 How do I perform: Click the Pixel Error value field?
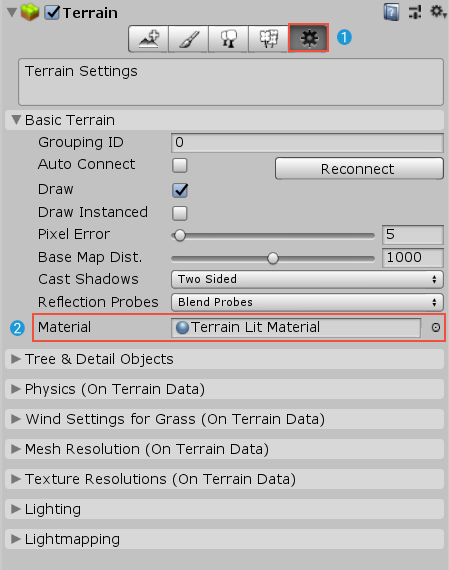tap(413, 235)
